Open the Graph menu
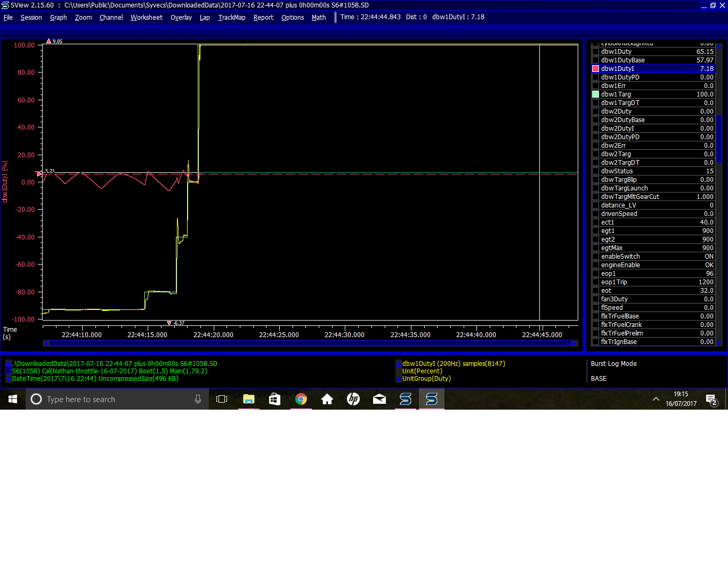 pos(58,18)
